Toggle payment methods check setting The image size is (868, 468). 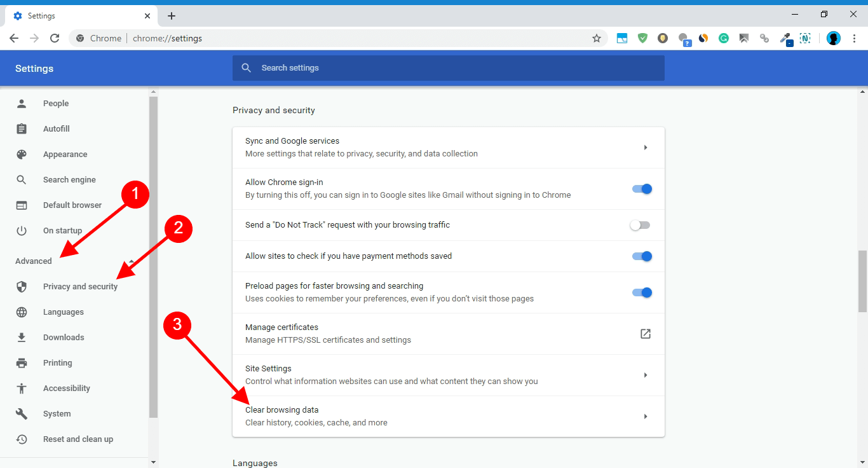click(x=642, y=256)
